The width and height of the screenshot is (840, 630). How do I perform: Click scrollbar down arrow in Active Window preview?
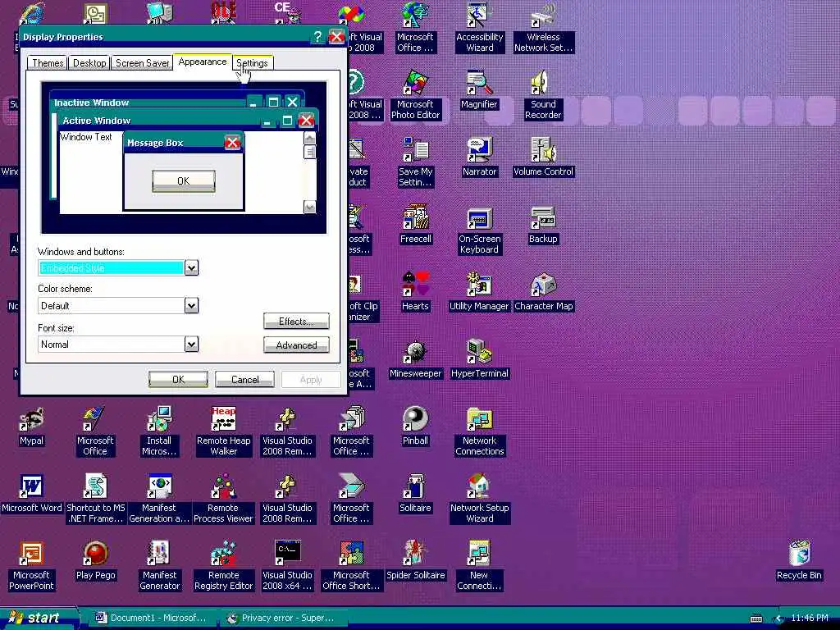point(309,208)
